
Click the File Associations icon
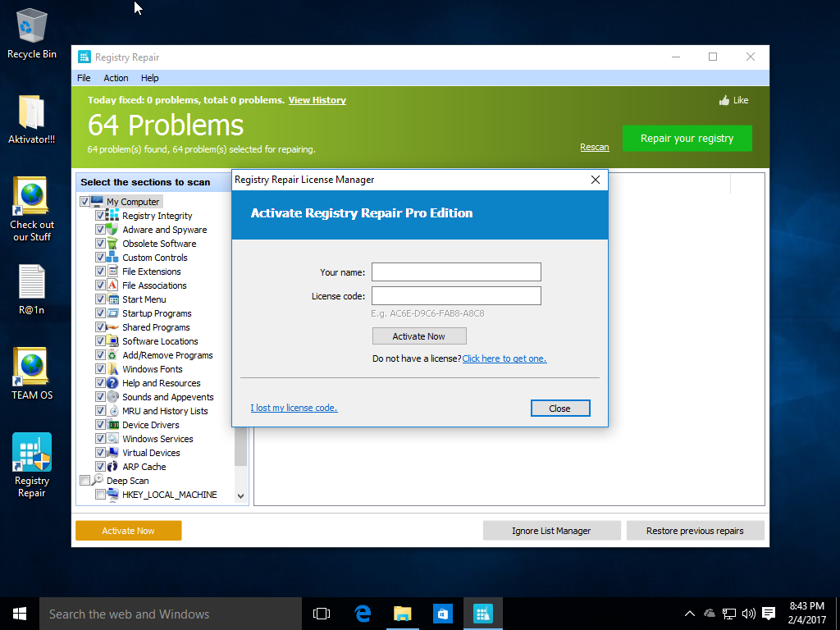point(112,285)
